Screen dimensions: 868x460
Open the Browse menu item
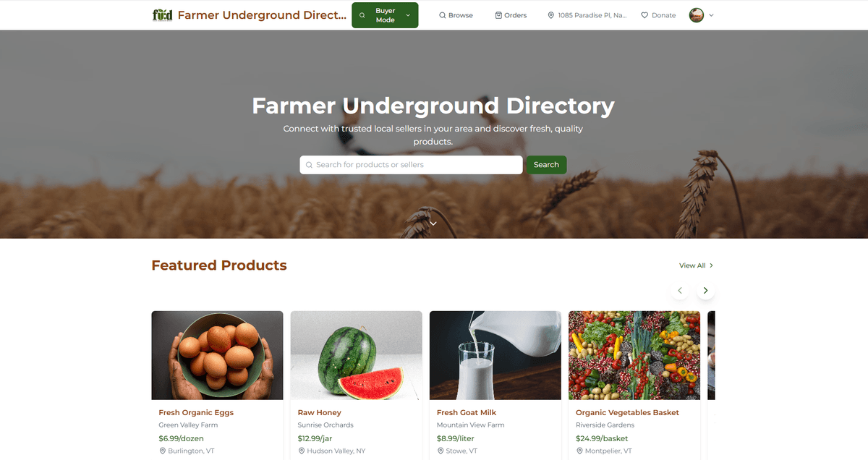click(456, 15)
